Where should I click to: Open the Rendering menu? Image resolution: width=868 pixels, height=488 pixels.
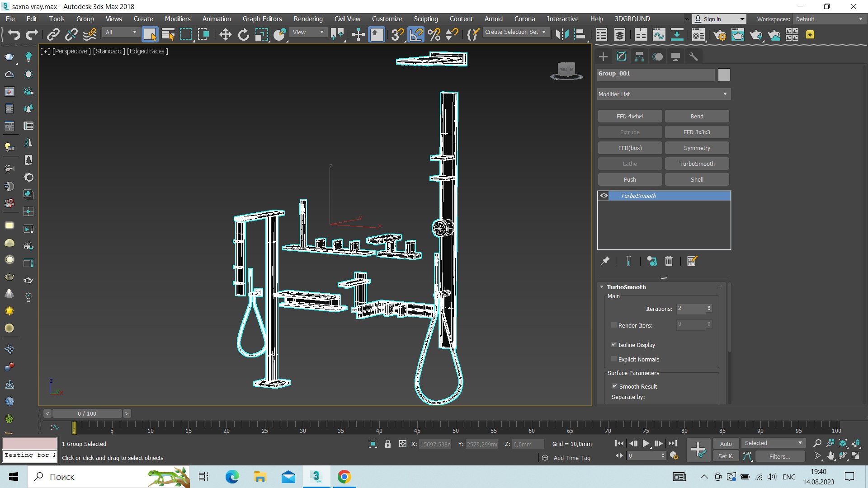tap(308, 19)
